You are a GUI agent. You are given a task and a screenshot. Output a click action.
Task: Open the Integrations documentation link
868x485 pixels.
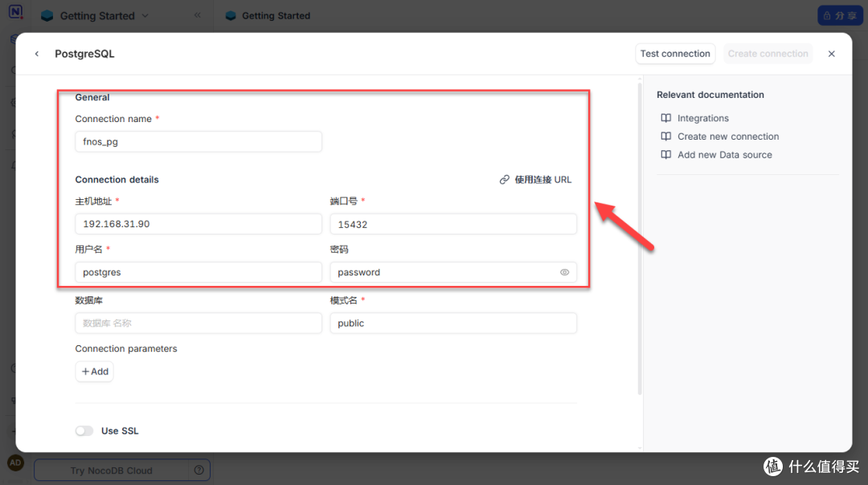[x=703, y=118]
